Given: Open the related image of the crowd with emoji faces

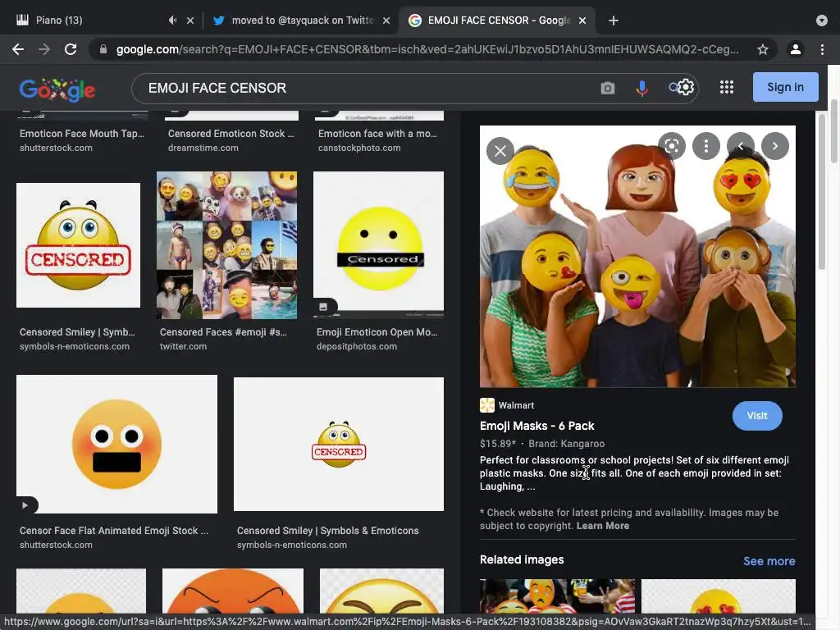Looking at the screenshot, I should tap(557, 596).
